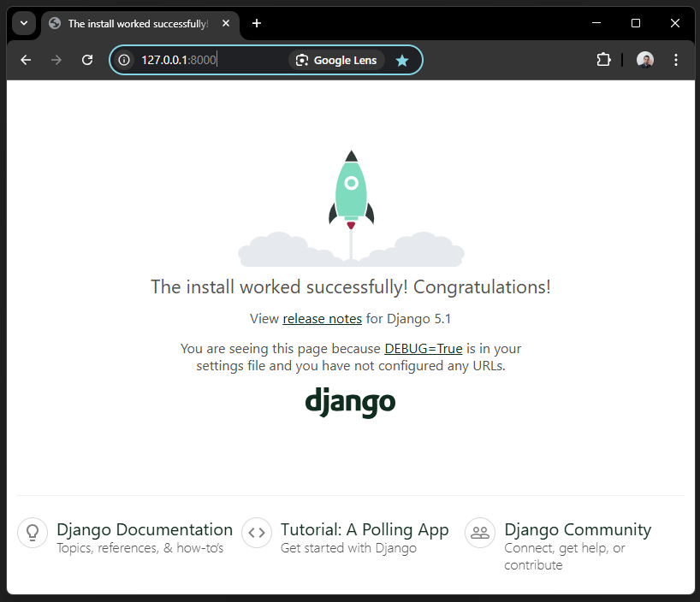Click the django logo
This screenshot has height=602, width=700.
351,402
